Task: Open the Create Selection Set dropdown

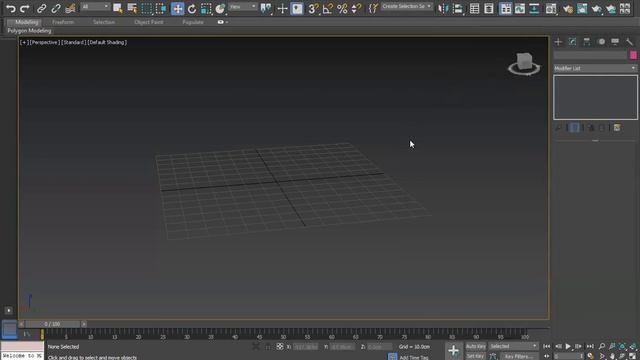Action: (x=407, y=7)
